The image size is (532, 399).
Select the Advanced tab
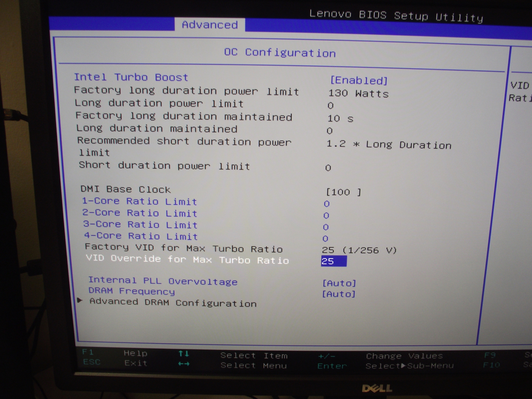coord(210,24)
